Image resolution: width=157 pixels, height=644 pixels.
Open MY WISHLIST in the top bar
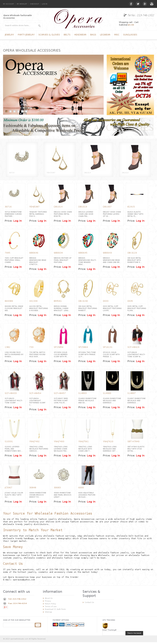[22, 4]
